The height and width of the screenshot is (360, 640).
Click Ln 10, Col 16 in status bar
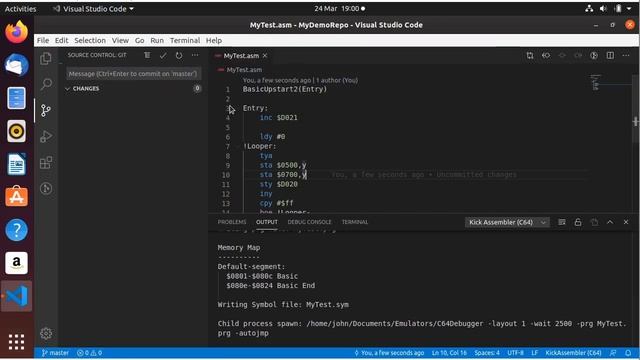point(449,353)
